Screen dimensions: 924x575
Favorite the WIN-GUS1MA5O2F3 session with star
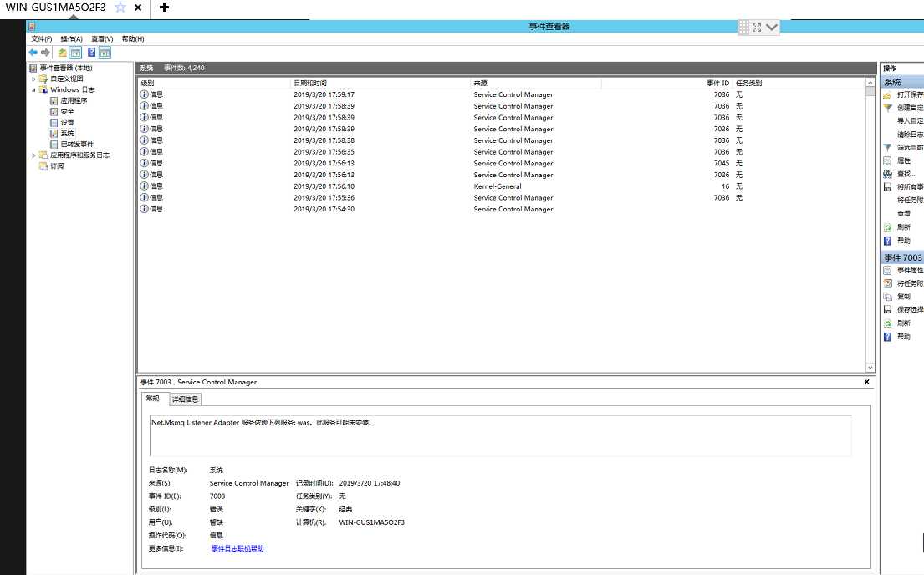[120, 8]
